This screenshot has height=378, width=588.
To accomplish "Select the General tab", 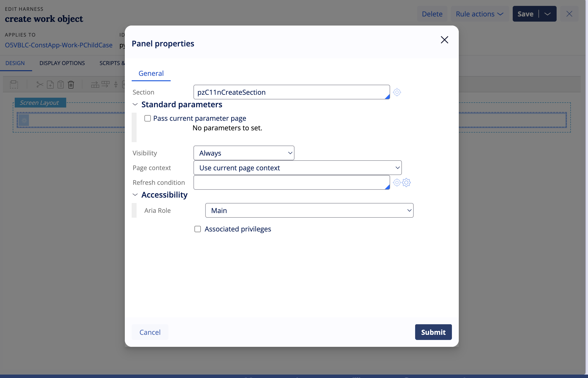I will 151,73.
